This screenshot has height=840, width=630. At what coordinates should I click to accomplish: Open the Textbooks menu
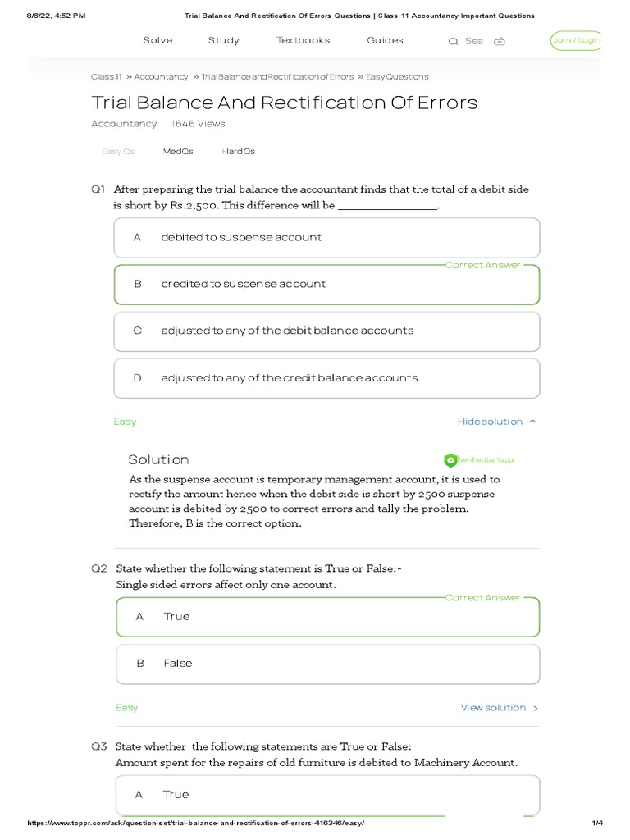pyautogui.click(x=304, y=40)
